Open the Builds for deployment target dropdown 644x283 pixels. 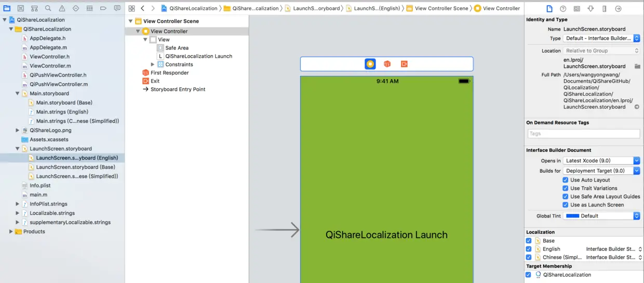(x=601, y=171)
